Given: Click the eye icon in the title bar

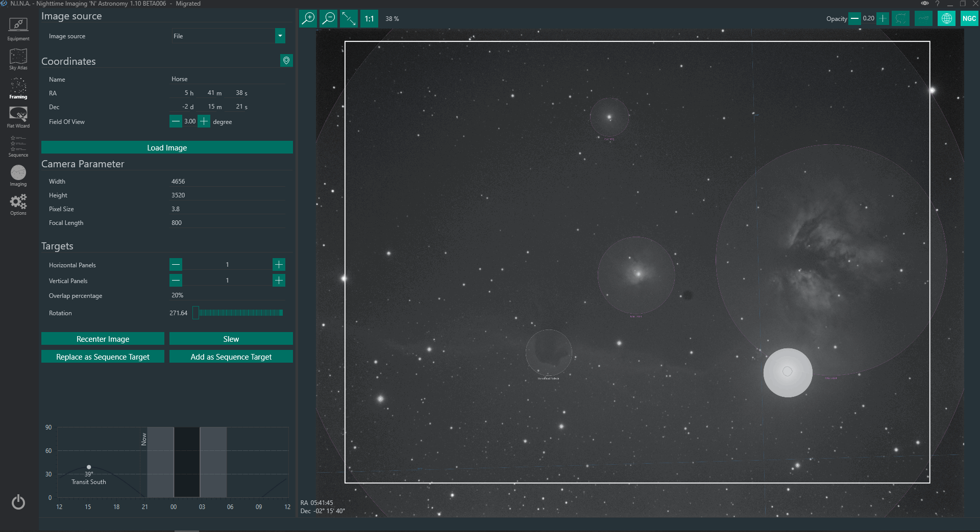Looking at the screenshot, I should click(925, 4).
